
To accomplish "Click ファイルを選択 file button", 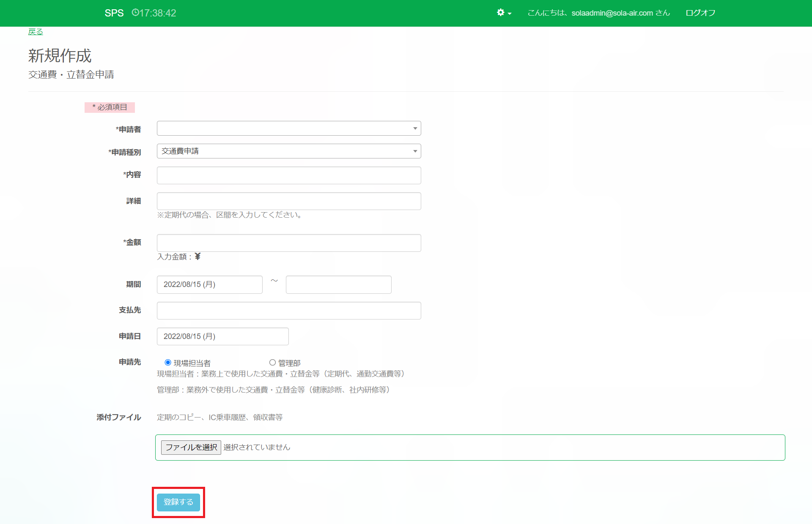I will click(191, 447).
